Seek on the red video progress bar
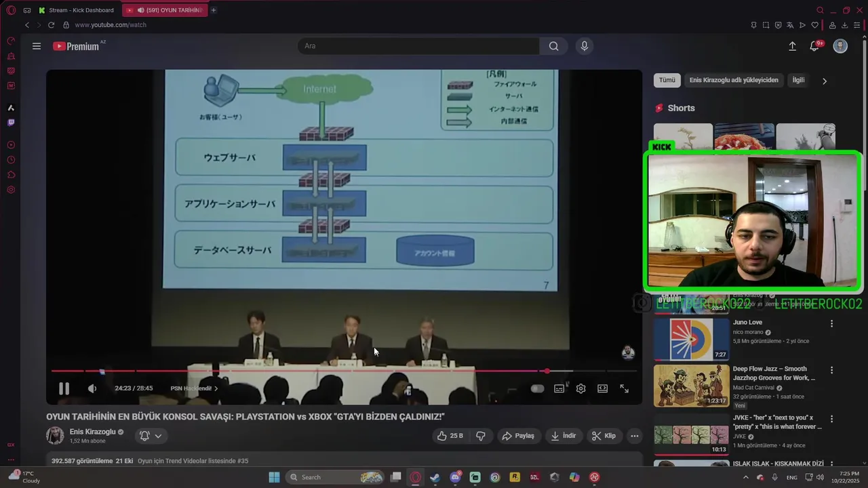The height and width of the screenshot is (488, 868). [344, 371]
